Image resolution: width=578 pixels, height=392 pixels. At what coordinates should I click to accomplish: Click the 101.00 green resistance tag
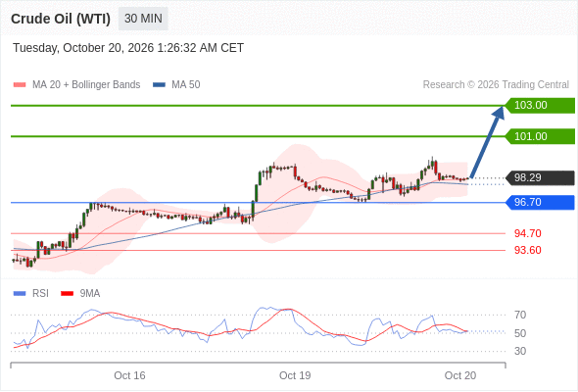(x=540, y=136)
